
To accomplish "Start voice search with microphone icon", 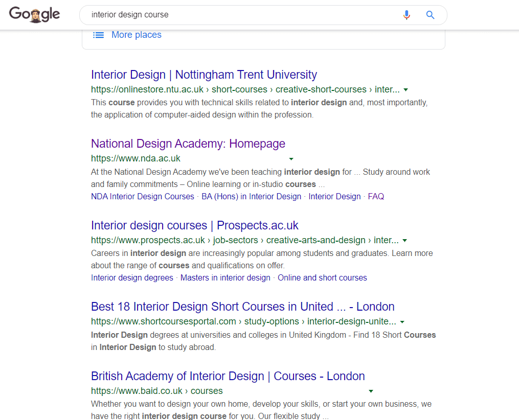I will (x=407, y=15).
